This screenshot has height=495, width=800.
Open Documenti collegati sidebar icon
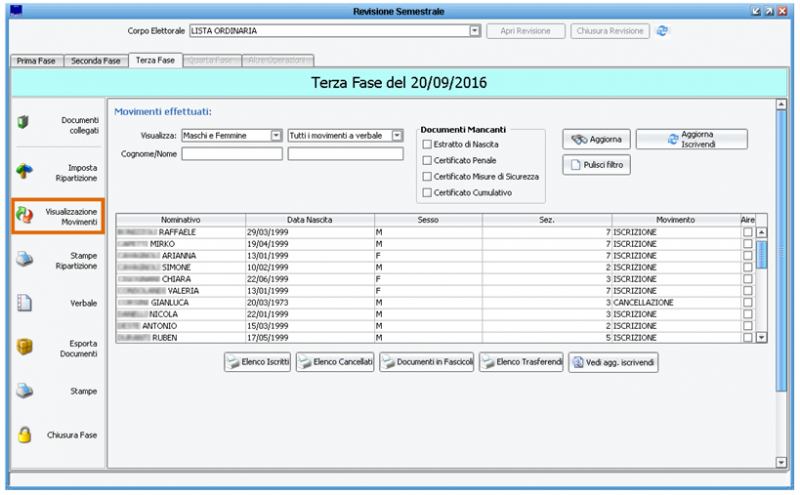point(24,123)
